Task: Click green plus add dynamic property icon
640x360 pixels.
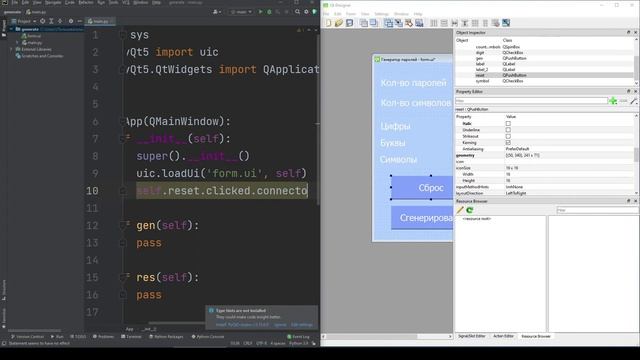Action: click(613, 101)
